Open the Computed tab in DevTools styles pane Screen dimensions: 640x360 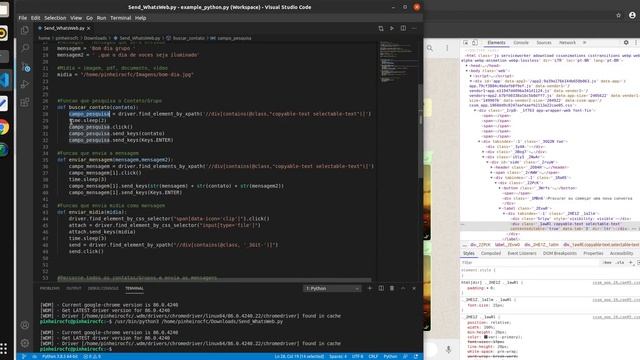point(491,253)
